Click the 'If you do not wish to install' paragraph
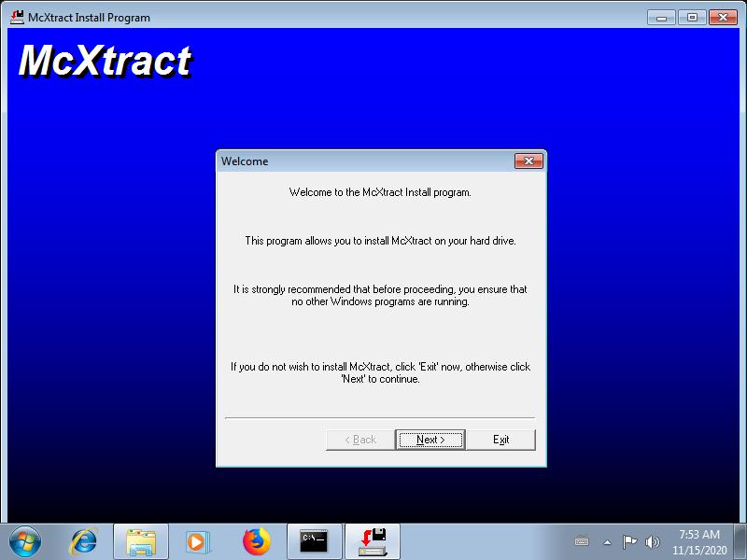 click(x=380, y=372)
